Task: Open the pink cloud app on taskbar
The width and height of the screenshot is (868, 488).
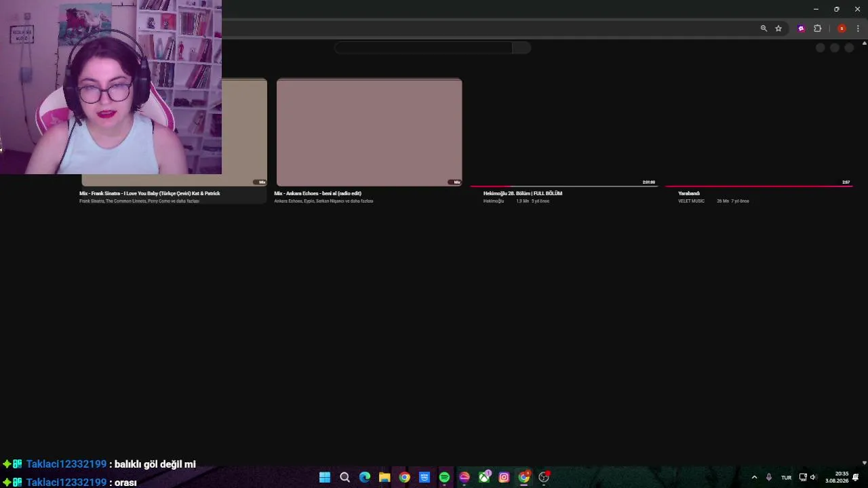Action: (465, 477)
